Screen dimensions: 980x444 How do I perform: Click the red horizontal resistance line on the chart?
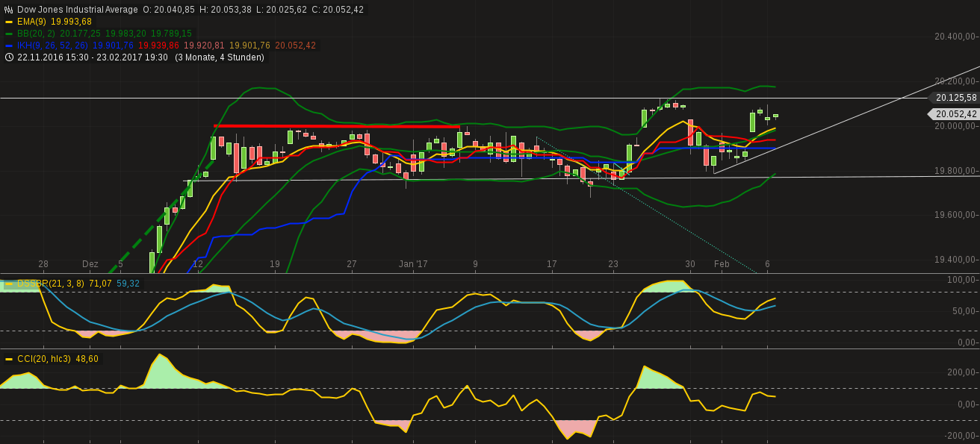tap(336, 127)
